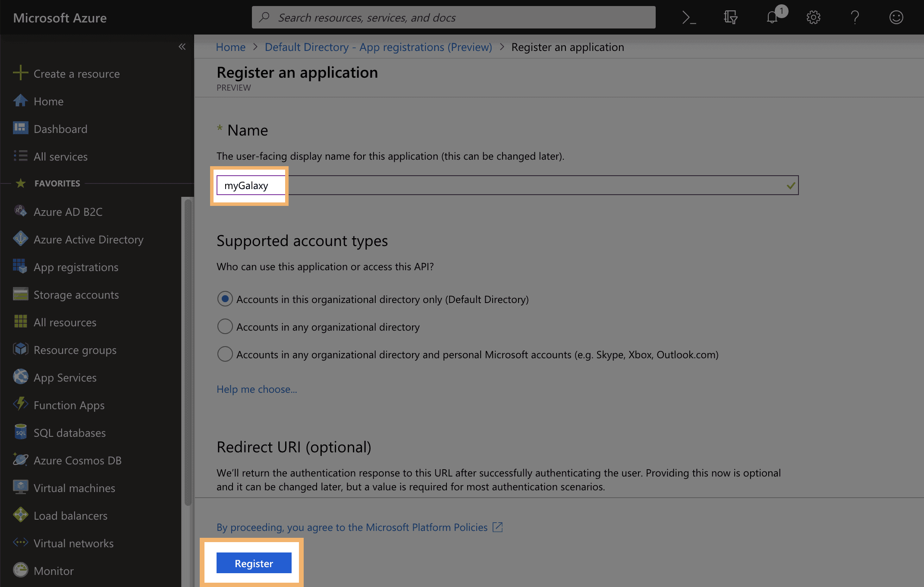Open portal settings gear icon
924x587 pixels.
click(813, 18)
